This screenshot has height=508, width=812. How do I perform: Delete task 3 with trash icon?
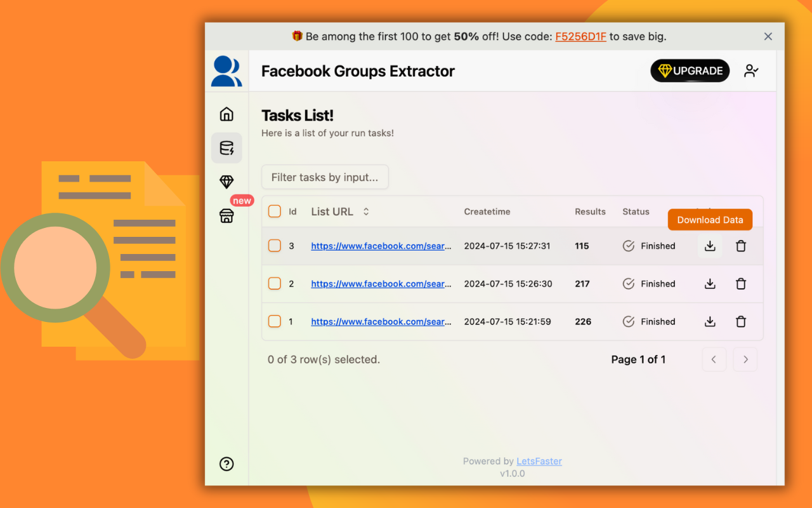(x=741, y=246)
